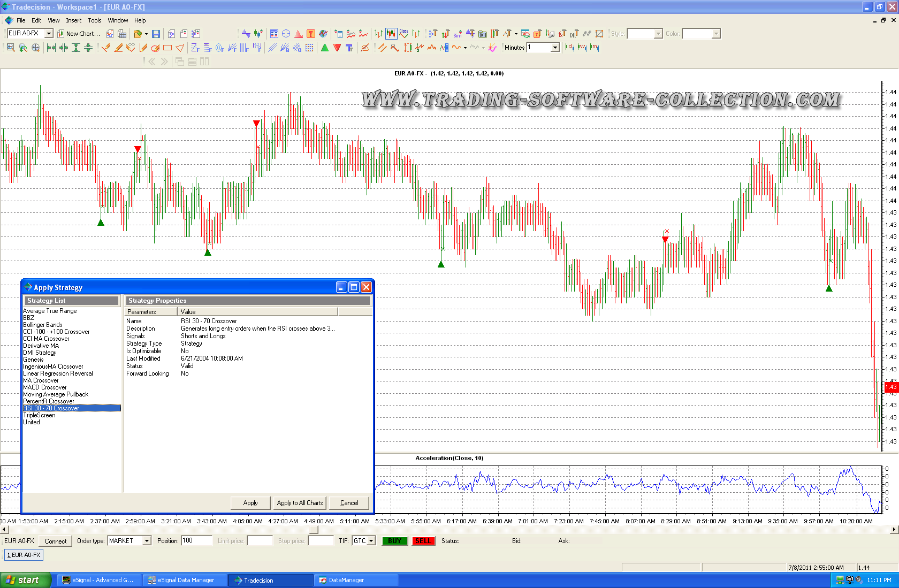Select the rectangle drawing tool
The image size is (899, 588).
(167, 48)
